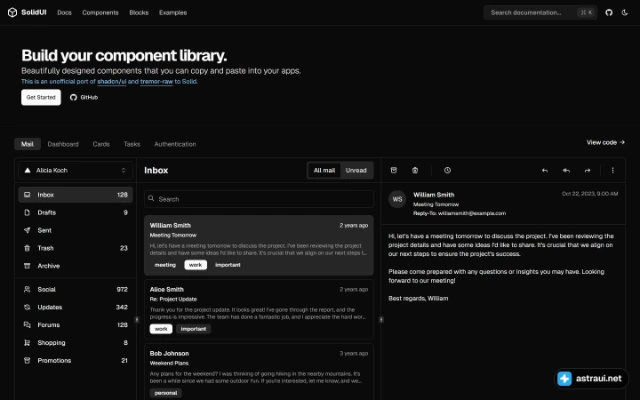Click resize handle between sidebar and inbox
This screenshot has width=640, height=400.
click(x=136, y=320)
